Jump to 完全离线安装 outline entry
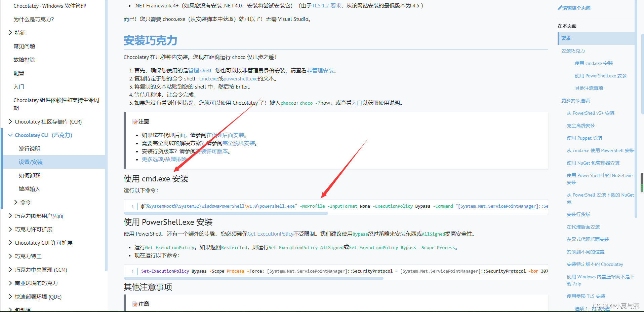 point(581,126)
